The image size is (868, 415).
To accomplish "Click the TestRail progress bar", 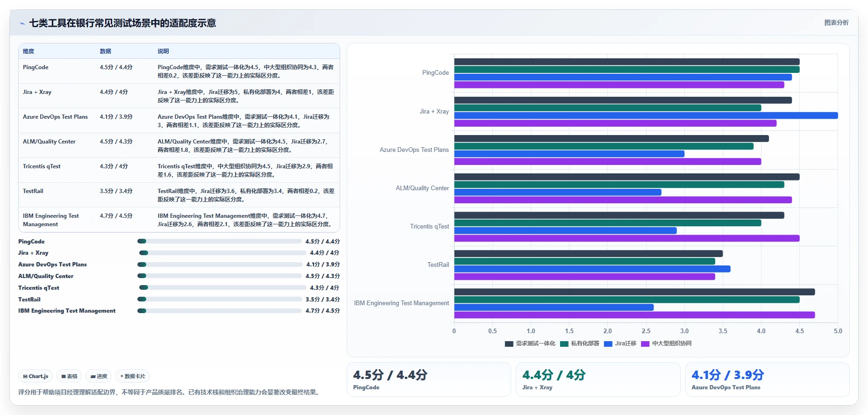I will point(219,299).
